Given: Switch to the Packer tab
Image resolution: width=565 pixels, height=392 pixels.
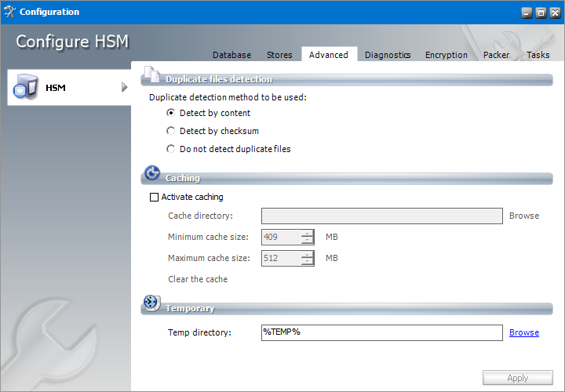Looking at the screenshot, I should tap(496, 55).
